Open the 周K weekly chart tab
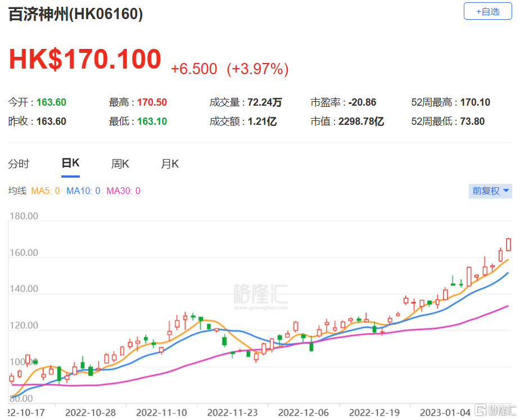The height and width of the screenshot is (420, 520). click(120, 164)
